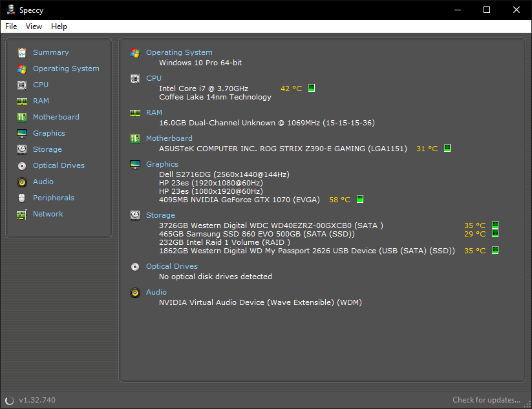Click the RAM module icon in sidebar
Image resolution: width=532 pixels, height=409 pixels.
point(22,101)
